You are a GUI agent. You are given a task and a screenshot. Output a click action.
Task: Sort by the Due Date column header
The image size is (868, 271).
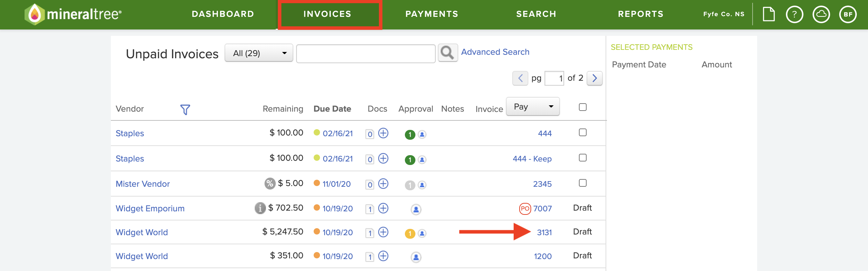332,109
